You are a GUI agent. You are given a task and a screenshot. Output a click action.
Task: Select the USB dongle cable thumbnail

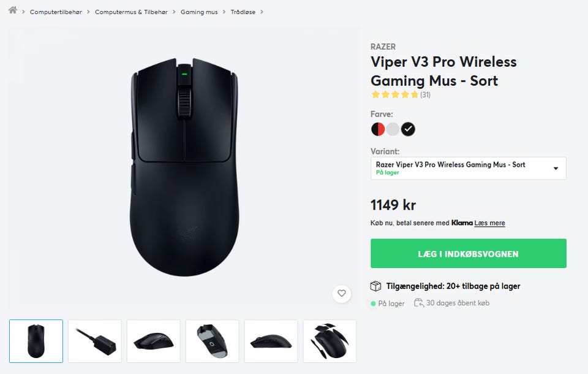[95, 342]
